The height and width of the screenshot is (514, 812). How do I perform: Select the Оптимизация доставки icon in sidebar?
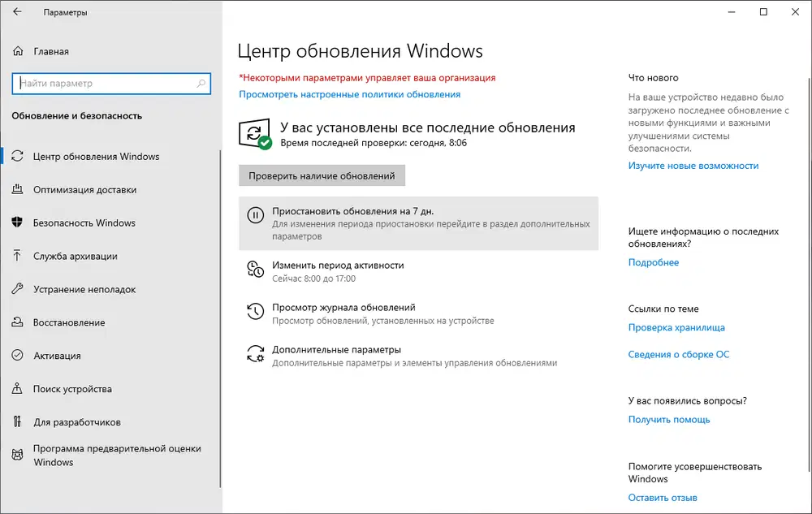click(19, 190)
